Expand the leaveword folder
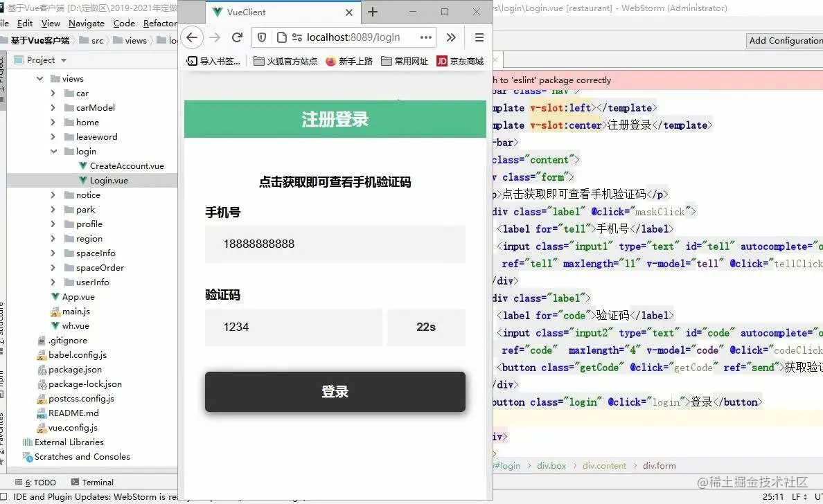The width and height of the screenshot is (823, 504). tap(53, 137)
